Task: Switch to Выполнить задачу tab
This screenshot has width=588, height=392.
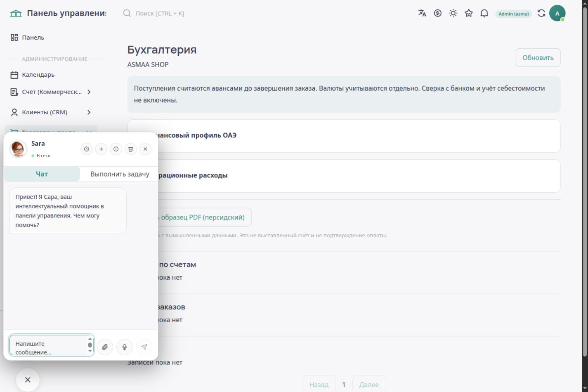Action: pyautogui.click(x=120, y=174)
